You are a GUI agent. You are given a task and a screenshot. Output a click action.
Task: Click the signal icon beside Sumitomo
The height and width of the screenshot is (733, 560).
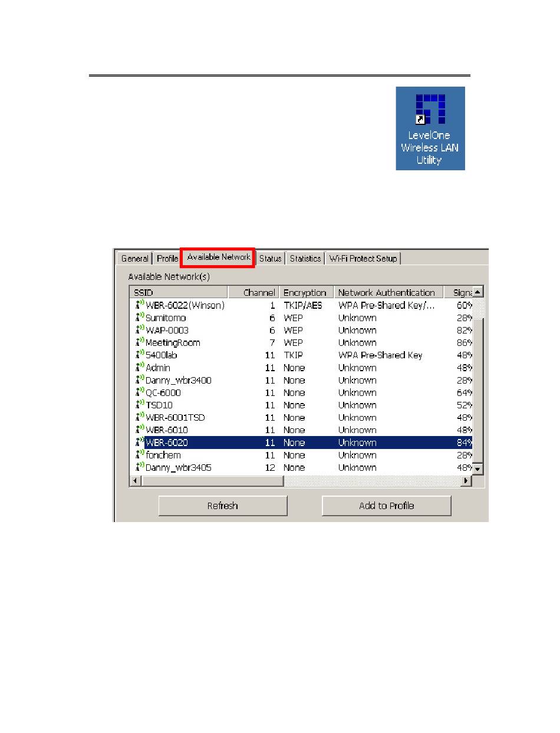click(140, 318)
